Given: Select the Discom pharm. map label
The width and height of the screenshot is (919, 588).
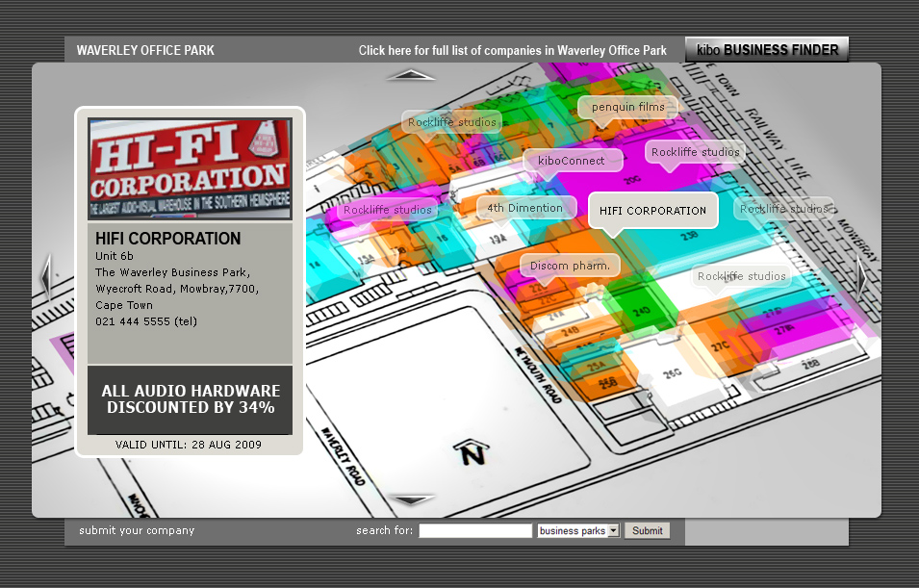Looking at the screenshot, I should tap(570, 265).
